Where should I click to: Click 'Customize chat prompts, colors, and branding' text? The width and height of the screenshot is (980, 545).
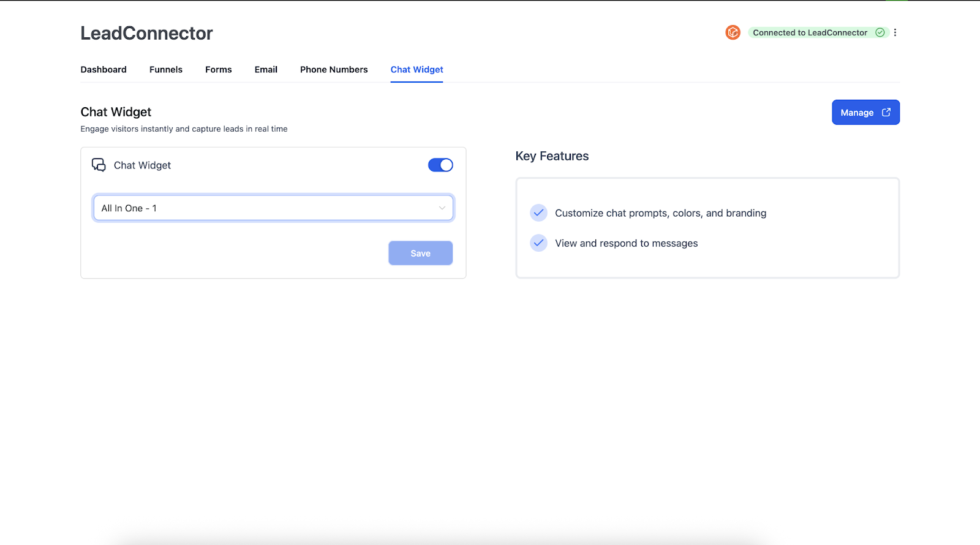[660, 213]
